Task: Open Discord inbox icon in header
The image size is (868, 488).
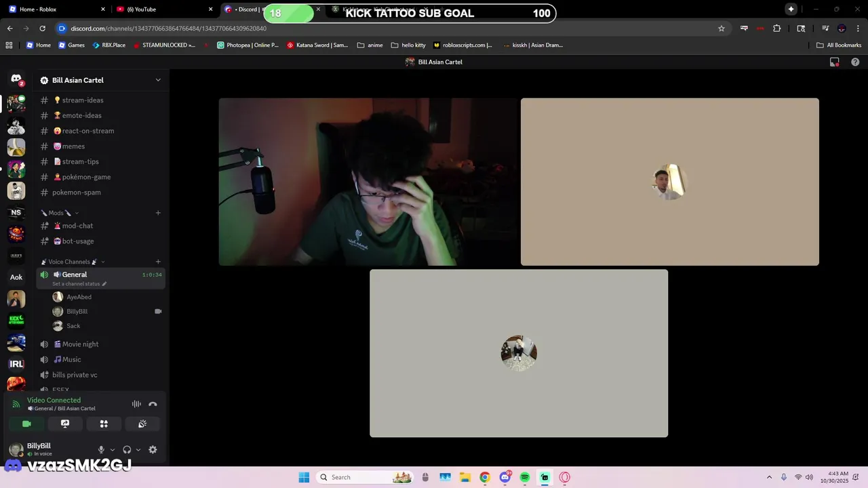Action: point(835,62)
